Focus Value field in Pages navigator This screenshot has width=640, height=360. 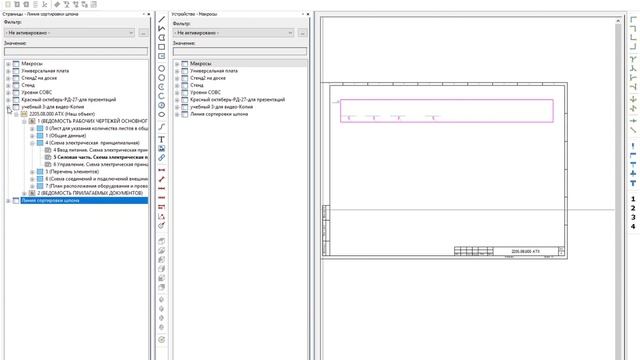pyautogui.click(x=76, y=51)
